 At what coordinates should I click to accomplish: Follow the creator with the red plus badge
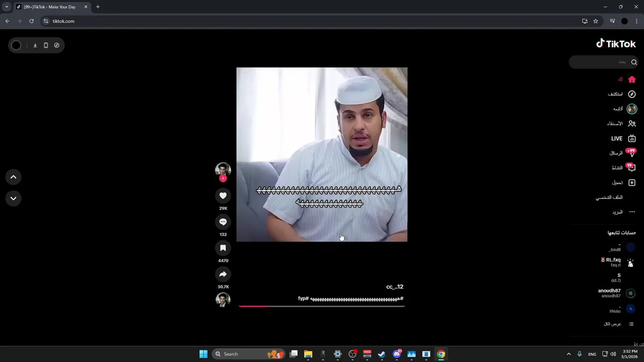click(223, 178)
